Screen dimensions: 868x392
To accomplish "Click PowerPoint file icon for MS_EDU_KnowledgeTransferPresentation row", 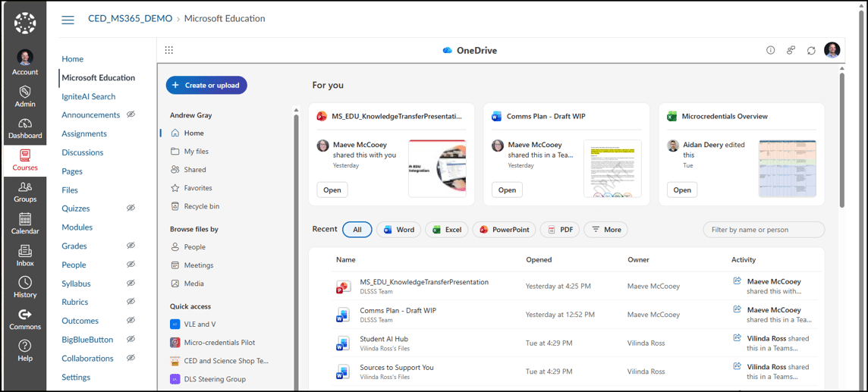I will pos(342,287).
